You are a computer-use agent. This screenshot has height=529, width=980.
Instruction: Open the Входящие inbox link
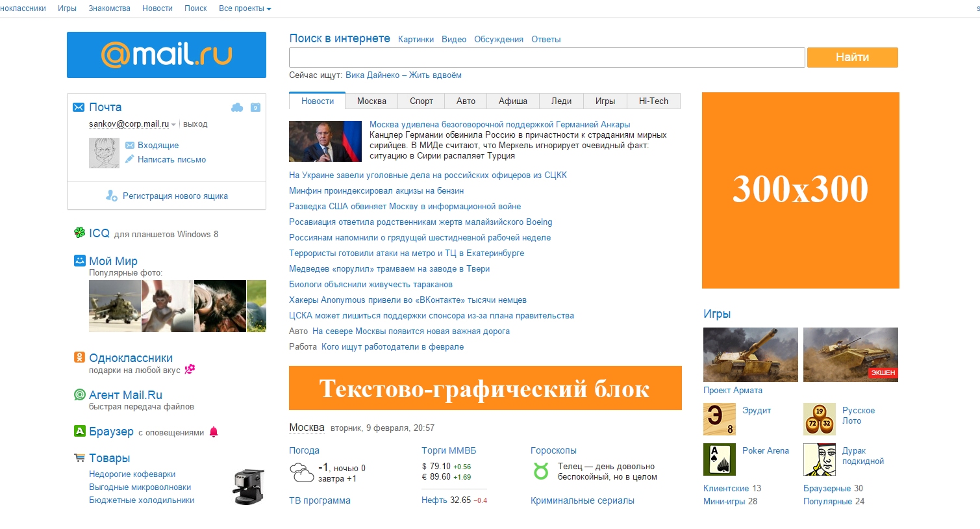coord(158,146)
